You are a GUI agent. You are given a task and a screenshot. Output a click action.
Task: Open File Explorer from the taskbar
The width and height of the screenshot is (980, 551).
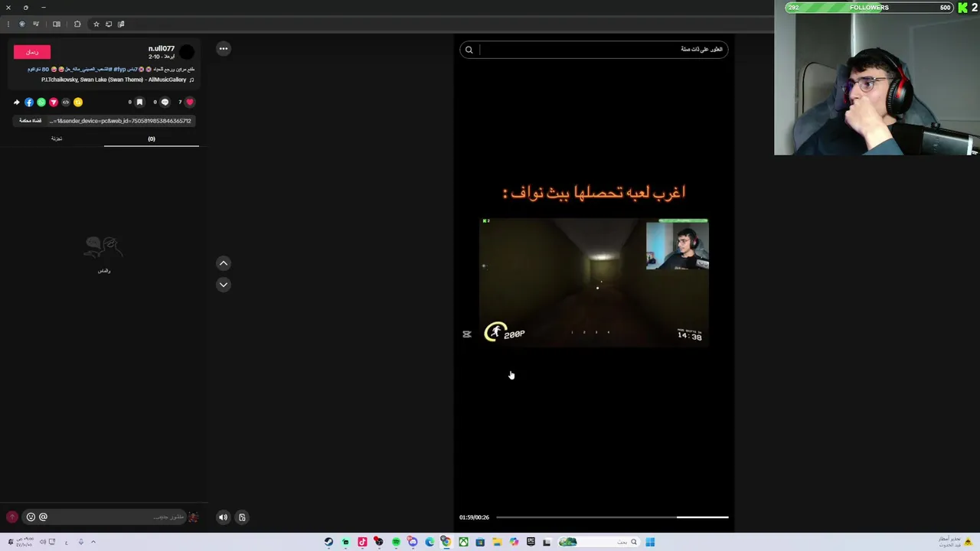tap(497, 542)
